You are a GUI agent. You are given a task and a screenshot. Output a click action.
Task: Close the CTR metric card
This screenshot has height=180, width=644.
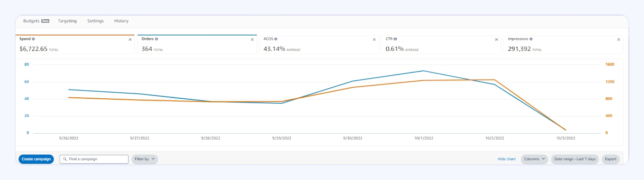[x=496, y=39]
